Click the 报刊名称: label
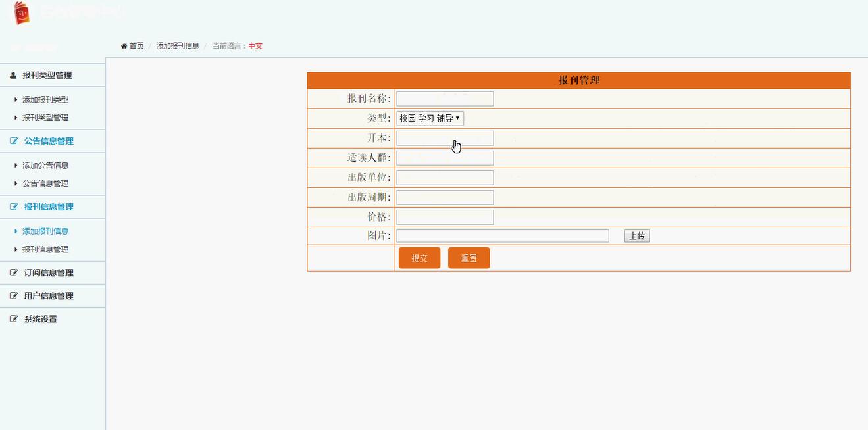This screenshot has height=430, width=868. (369, 99)
